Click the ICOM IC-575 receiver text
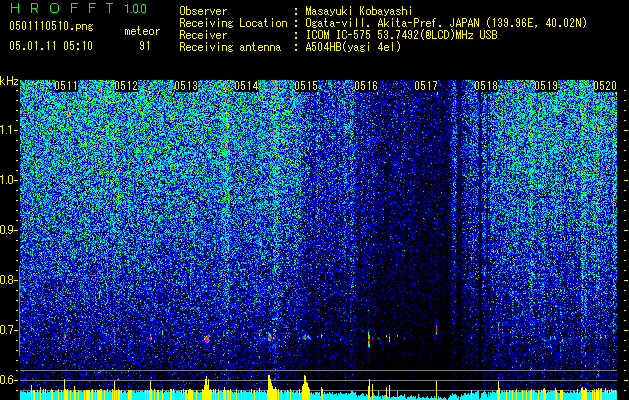Image resolution: width=629 pixels, height=400 pixels. tap(401, 35)
